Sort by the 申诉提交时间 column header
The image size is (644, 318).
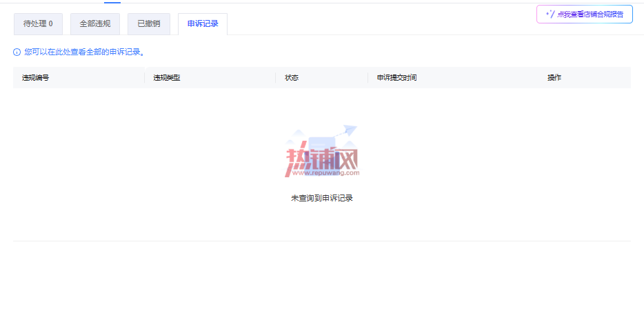click(x=396, y=78)
